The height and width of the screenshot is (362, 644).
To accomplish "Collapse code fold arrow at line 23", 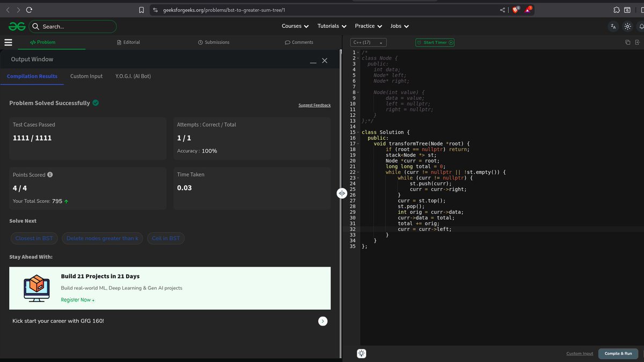I will pos(358,178).
